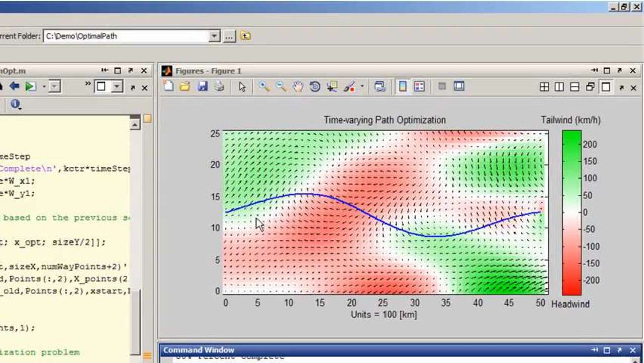
Task: Run the script with green play button
Action: pyautogui.click(x=31, y=86)
